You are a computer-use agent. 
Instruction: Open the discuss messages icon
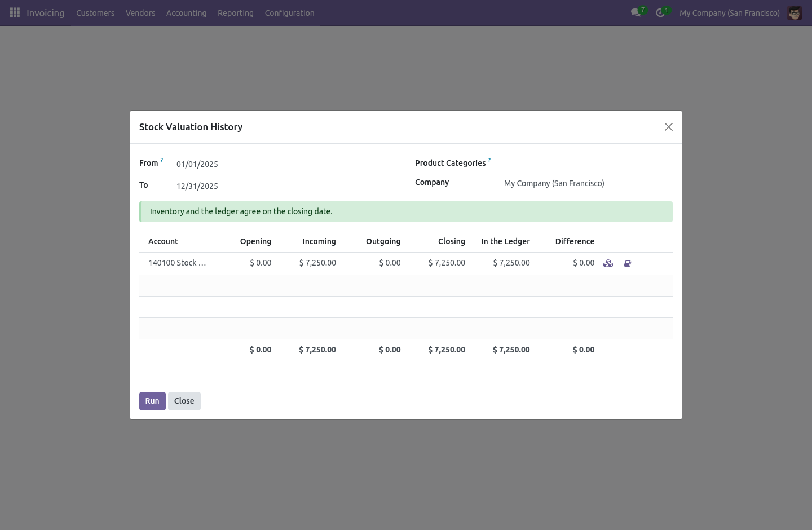(x=636, y=12)
